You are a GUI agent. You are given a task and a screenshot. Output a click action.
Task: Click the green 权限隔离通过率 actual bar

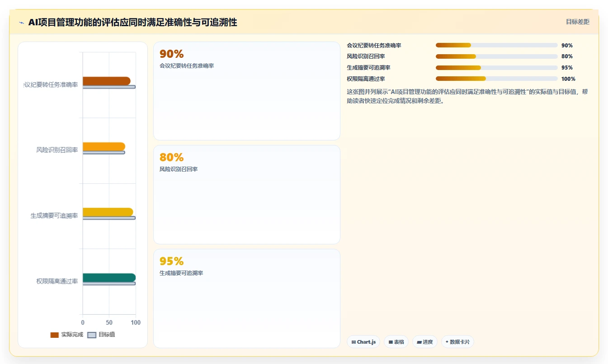point(109,277)
